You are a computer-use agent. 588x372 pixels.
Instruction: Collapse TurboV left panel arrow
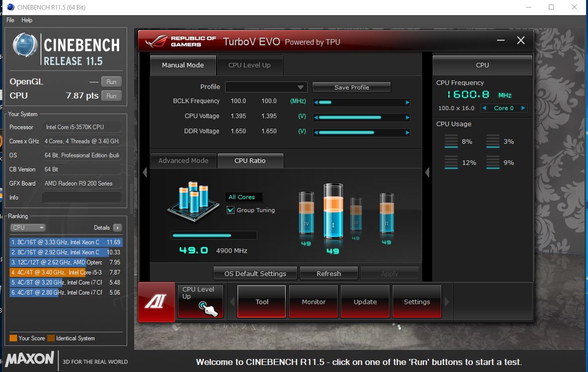(x=145, y=172)
